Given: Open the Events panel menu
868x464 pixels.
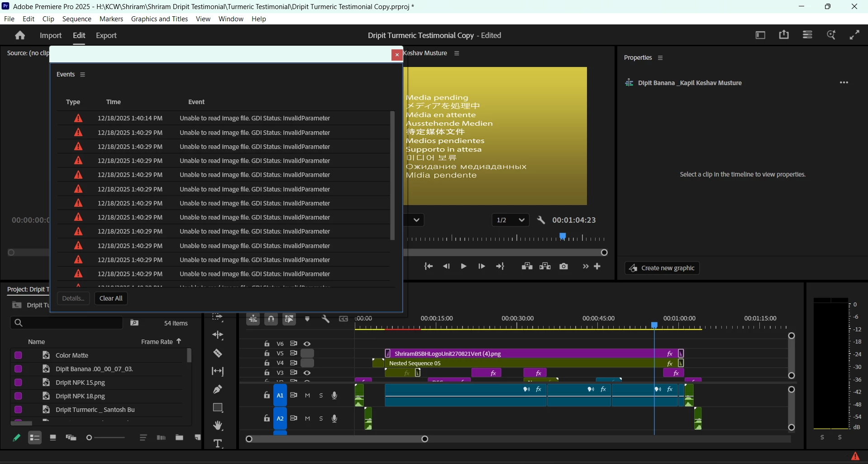Looking at the screenshot, I should click(x=82, y=75).
